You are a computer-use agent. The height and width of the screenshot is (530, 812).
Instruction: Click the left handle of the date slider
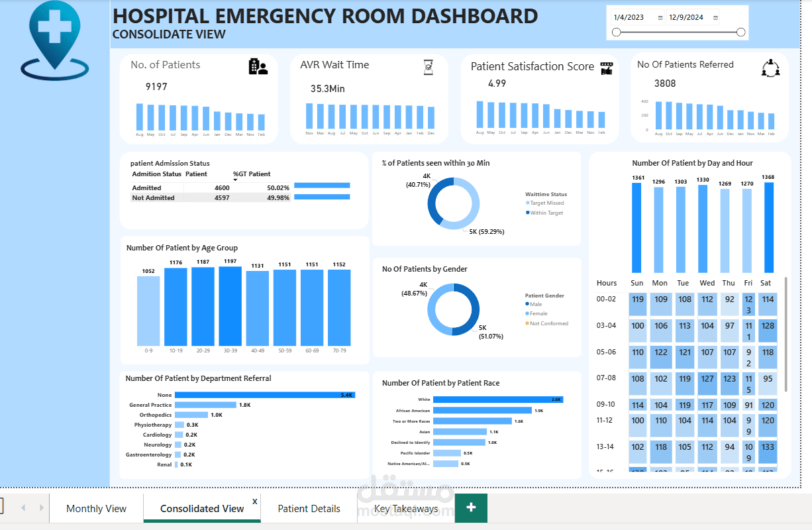point(617,32)
